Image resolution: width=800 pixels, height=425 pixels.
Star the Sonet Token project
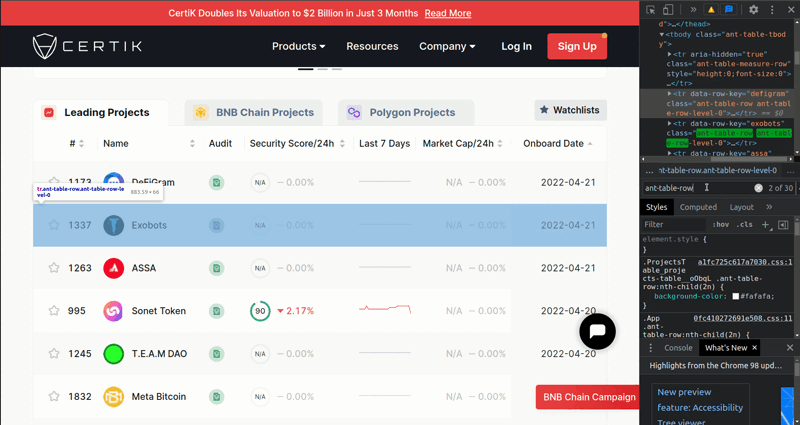click(x=54, y=310)
